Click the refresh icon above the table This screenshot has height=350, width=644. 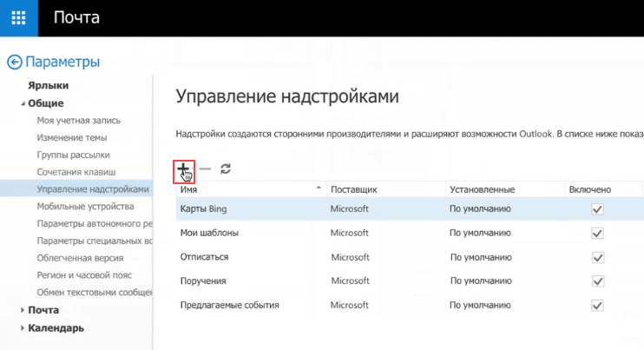coord(226,169)
